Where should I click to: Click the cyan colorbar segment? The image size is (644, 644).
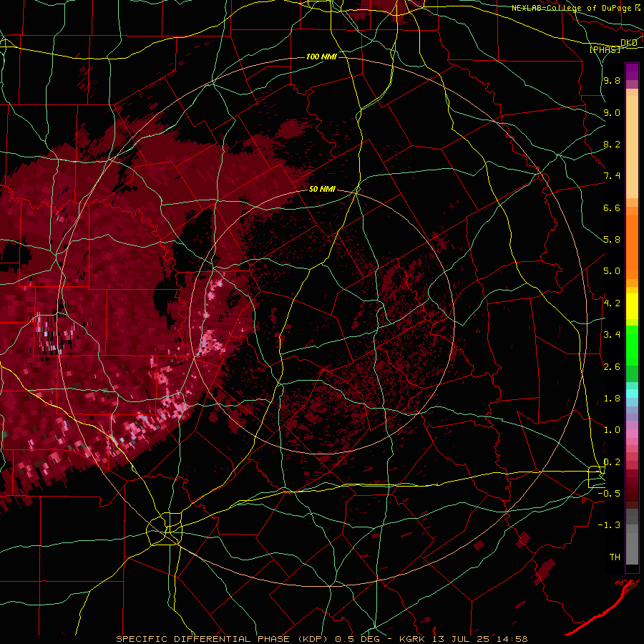(632, 394)
